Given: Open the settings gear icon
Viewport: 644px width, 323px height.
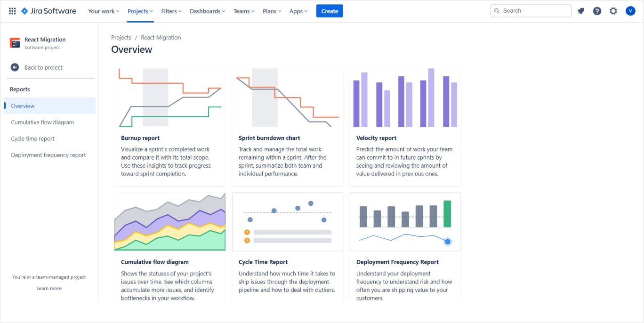Looking at the screenshot, I should tap(613, 11).
